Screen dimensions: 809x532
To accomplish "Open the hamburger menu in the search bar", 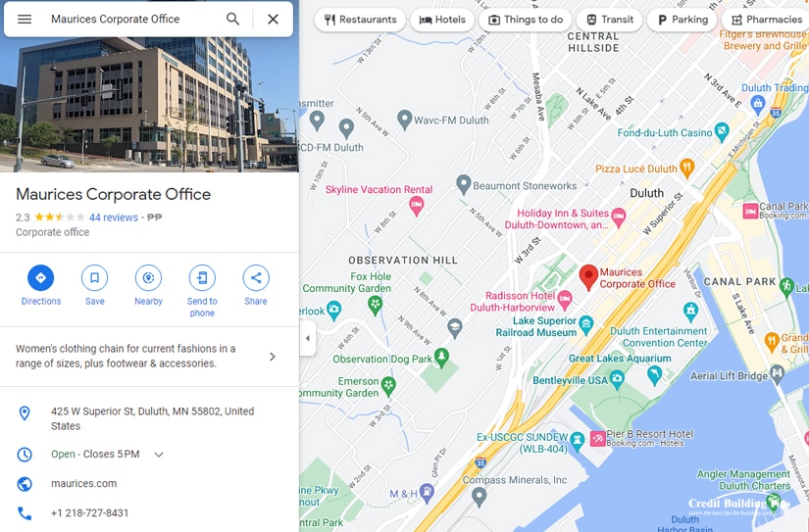I will tap(25, 19).
